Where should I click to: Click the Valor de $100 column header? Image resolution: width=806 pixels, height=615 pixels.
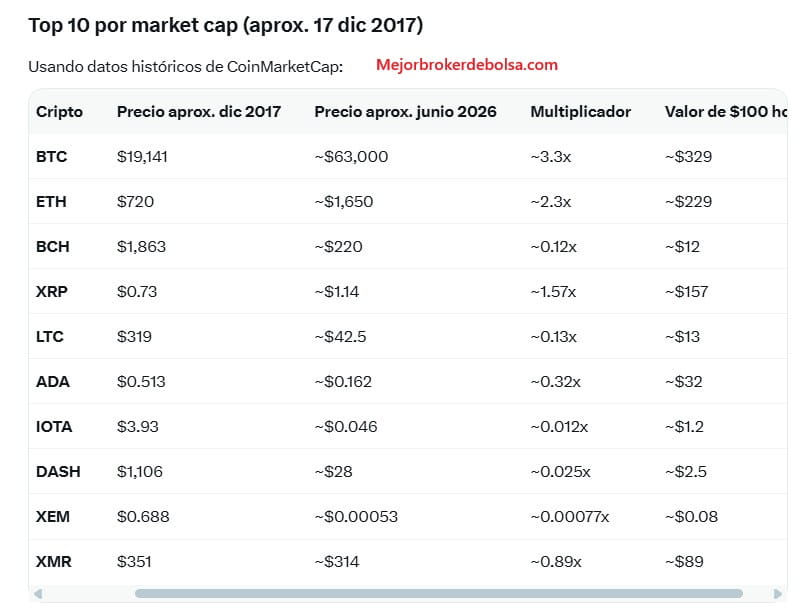725,112
